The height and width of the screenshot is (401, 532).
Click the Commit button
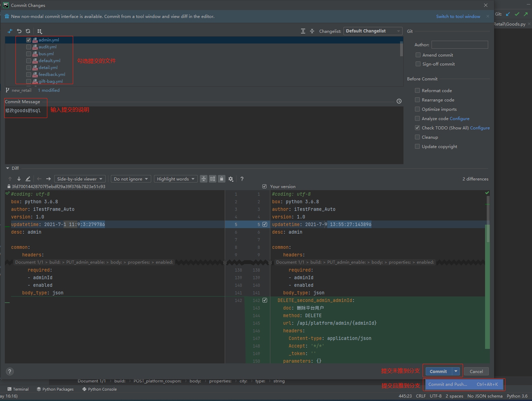tap(438, 371)
